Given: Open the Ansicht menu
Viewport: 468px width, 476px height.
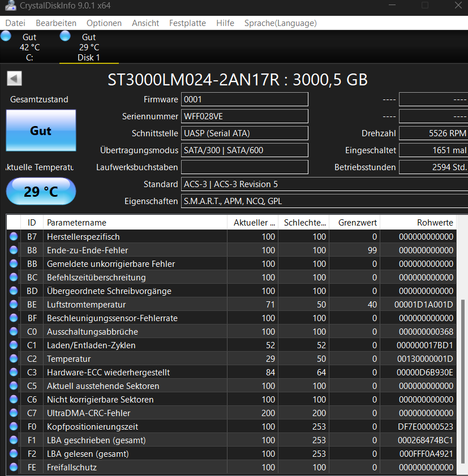Looking at the screenshot, I should pyautogui.click(x=145, y=23).
